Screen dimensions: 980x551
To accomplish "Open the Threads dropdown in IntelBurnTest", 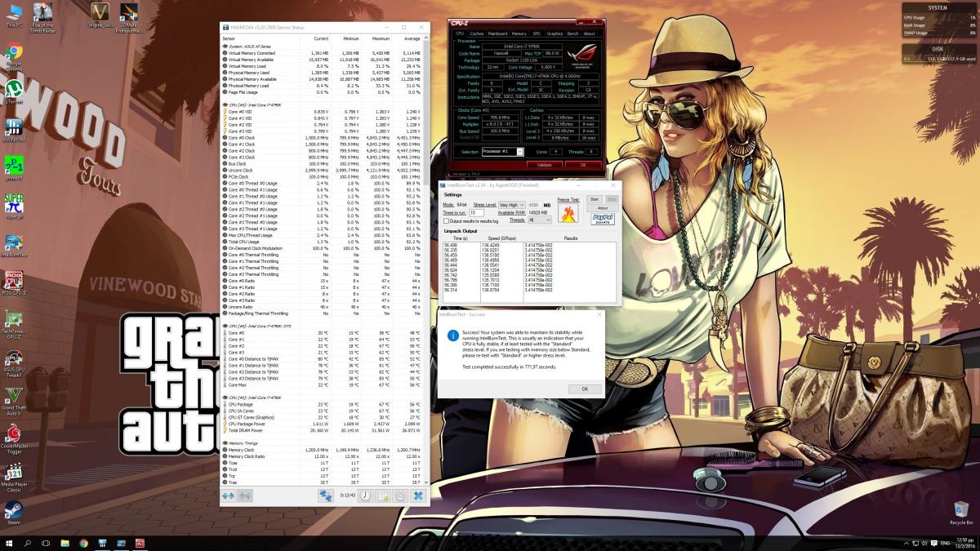I will click(x=540, y=220).
